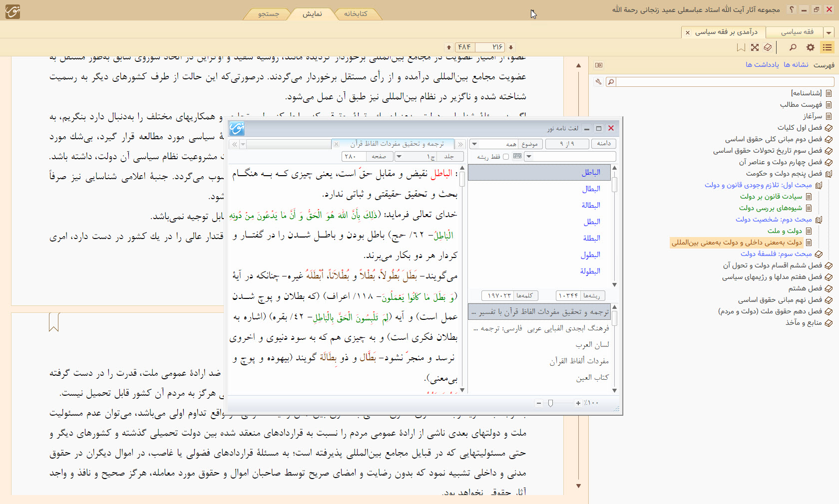Image resolution: width=839 pixels, height=504 pixels.
Task: Click the magnifier search icon in toolbar
Action: coord(793,47)
